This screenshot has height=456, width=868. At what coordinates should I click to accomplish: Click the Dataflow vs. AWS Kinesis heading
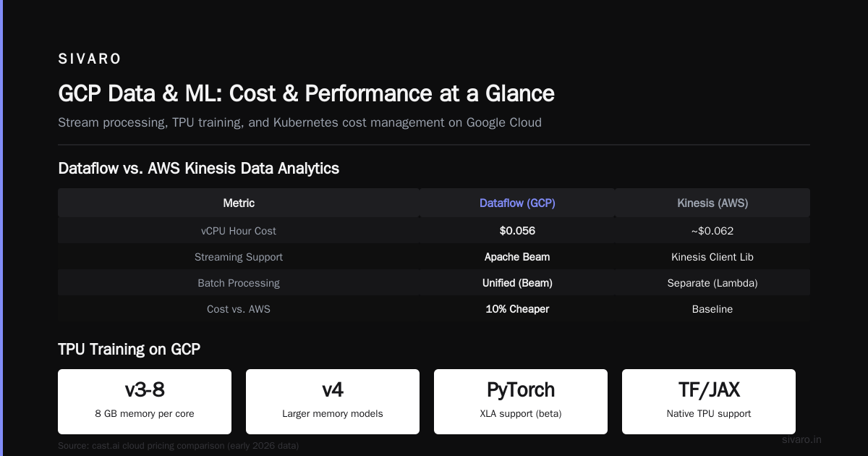(198, 169)
